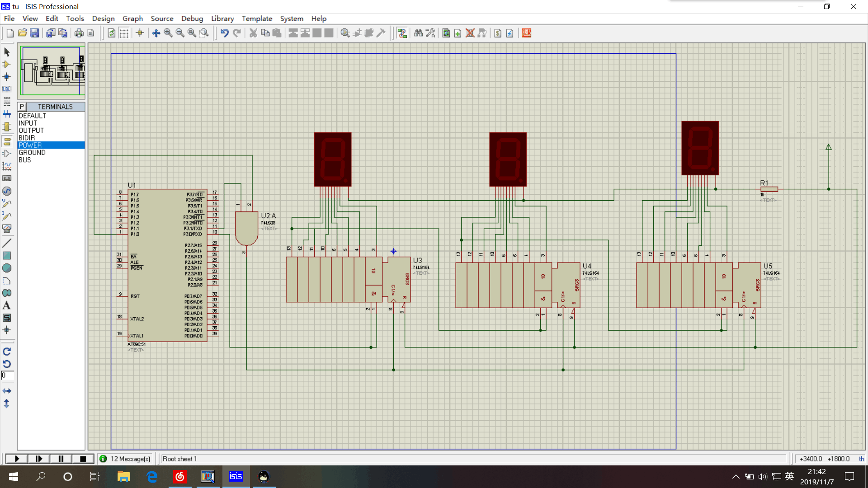Save the current design
The height and width of the screenshot is (488, 868).
[x=34, y=33]
